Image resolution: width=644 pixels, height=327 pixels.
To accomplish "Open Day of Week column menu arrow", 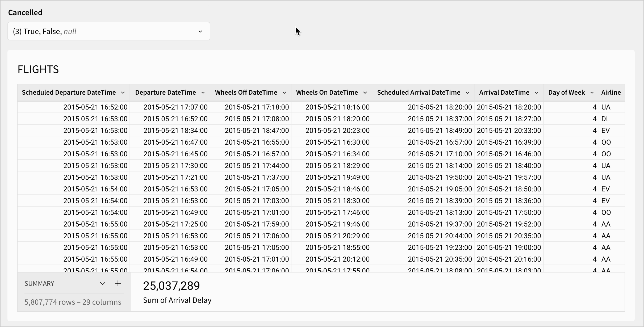I will (x=592, y=93).
